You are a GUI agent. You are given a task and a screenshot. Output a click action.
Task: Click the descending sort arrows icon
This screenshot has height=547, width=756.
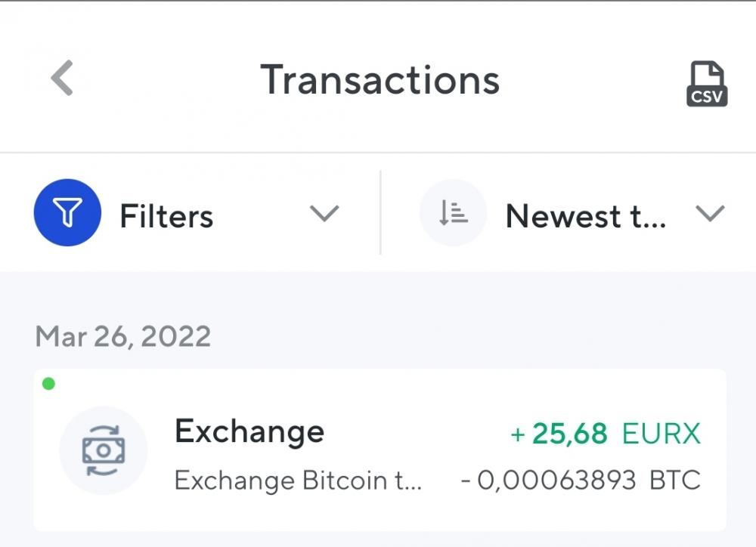pyautogui.click(x=452, y=212)
